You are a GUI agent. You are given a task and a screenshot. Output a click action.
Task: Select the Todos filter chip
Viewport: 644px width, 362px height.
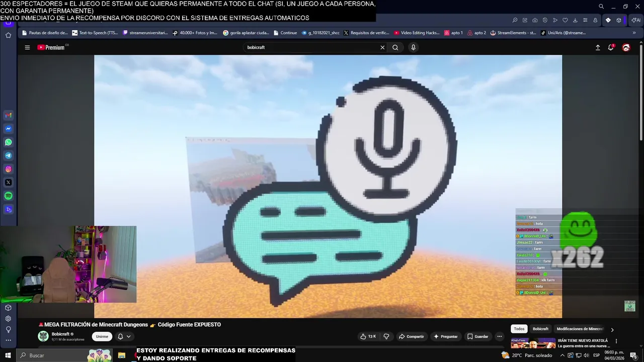tap(519, 329)
